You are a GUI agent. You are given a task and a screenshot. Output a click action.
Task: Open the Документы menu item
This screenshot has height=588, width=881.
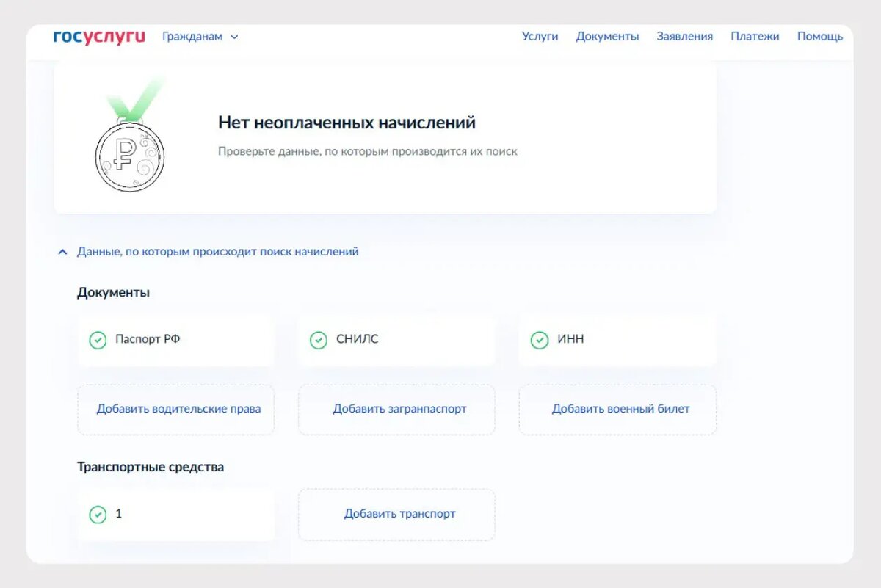(x=607, y=36)
